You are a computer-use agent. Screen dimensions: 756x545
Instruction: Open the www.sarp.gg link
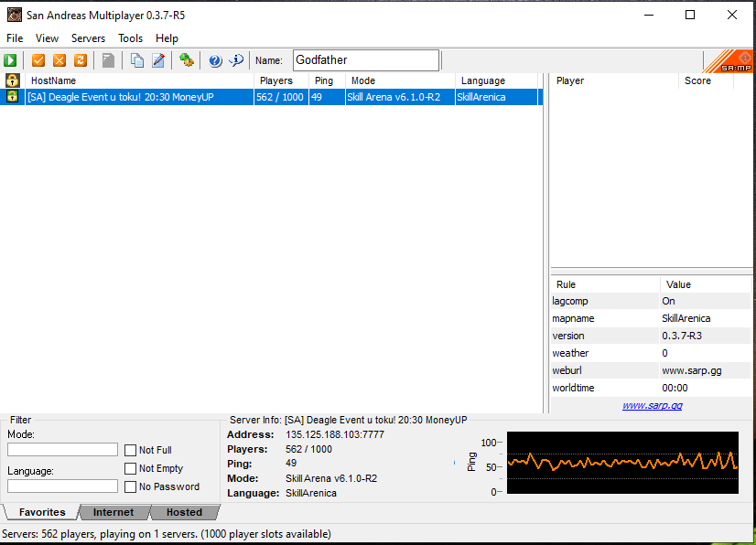[652, 405]
